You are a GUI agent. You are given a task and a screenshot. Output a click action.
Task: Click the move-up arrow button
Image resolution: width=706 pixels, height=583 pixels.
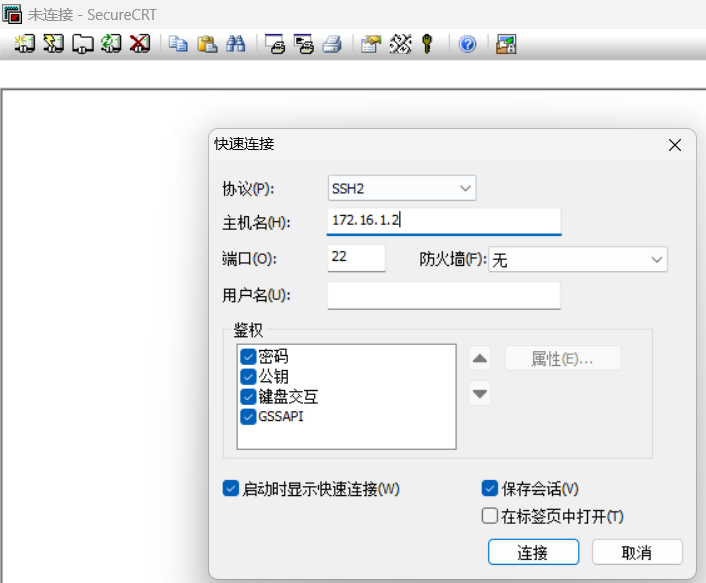point(480,358)
